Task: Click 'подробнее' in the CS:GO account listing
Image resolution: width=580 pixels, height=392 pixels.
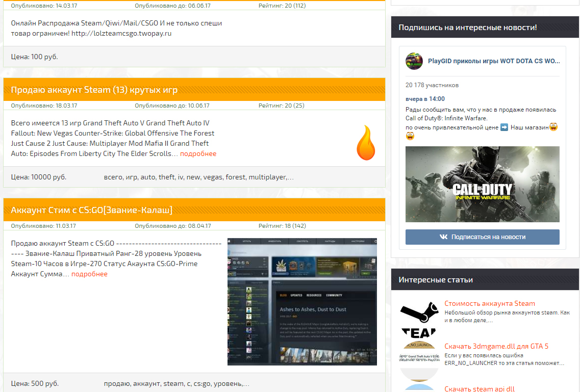Action: (x=89, y=274)
